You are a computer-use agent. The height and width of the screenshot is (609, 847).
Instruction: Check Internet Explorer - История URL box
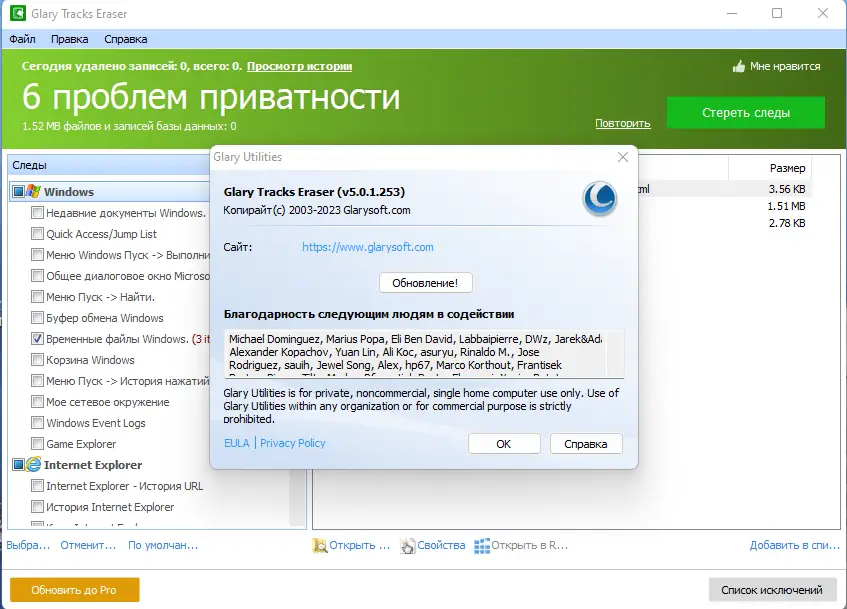37,486
